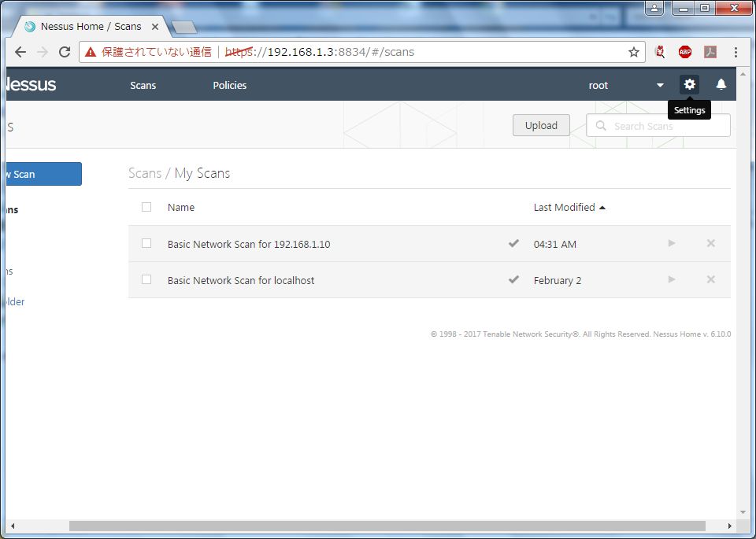Open the notifications bell icon
The width and height of the screenshot is (756, 539).
(x=721, y=85)
